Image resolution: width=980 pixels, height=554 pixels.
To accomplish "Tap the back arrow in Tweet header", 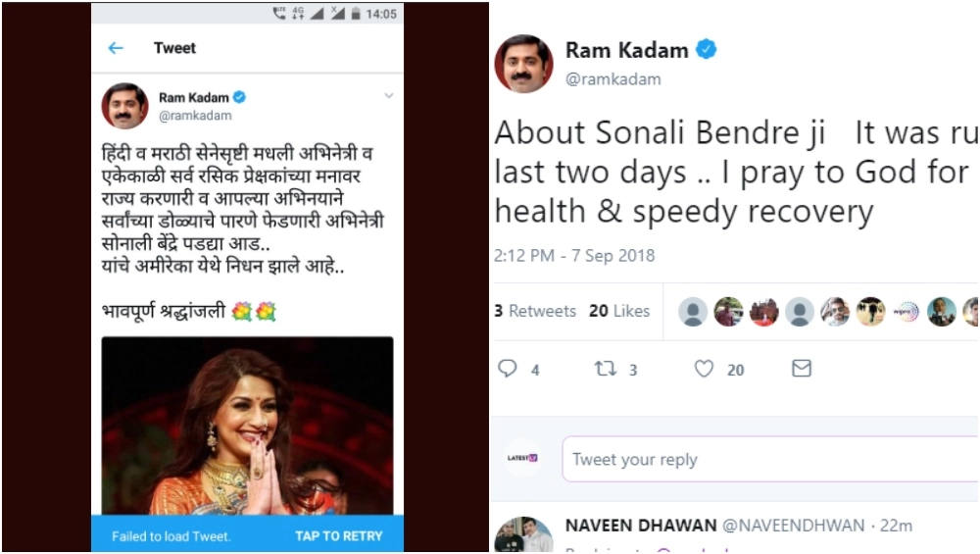I will coord(116,48).
